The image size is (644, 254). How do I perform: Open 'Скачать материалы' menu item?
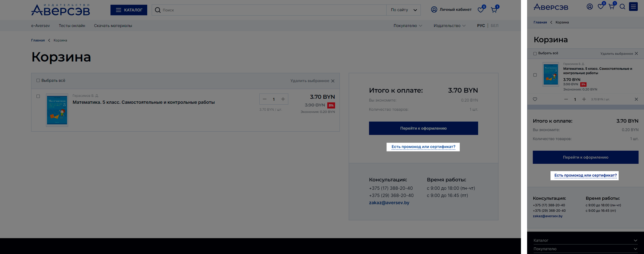point(113,26)
